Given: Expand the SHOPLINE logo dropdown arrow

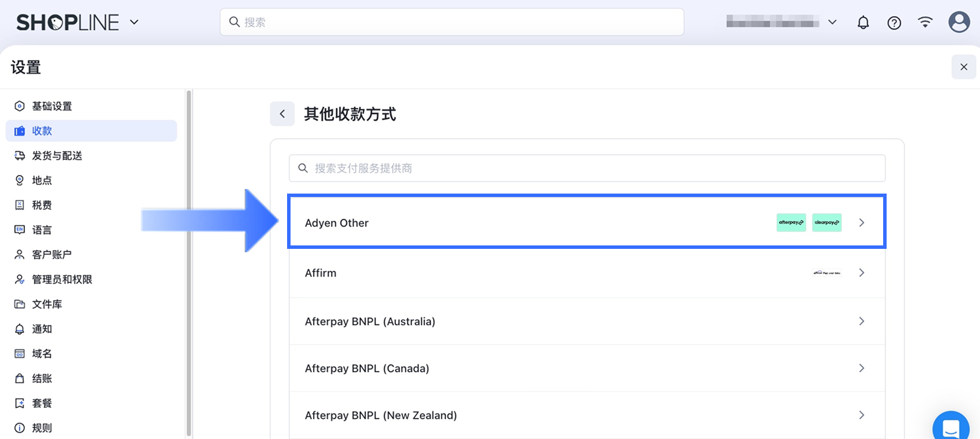Looking at the screenshot, I should click(x=134, y=22).
